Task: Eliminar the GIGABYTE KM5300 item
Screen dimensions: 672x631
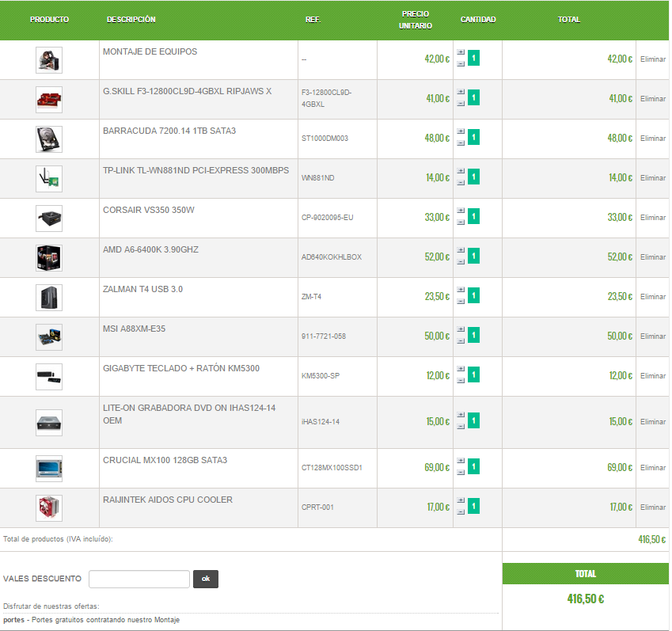Action: tap(653, 376)
